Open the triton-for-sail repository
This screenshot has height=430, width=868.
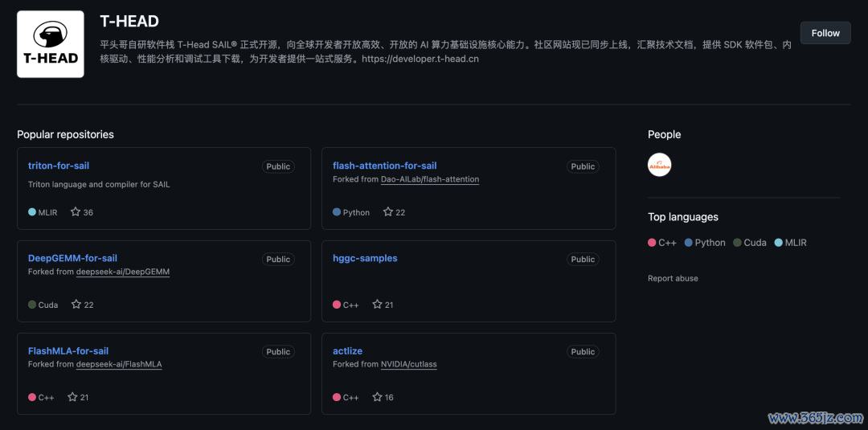point(59,166)
